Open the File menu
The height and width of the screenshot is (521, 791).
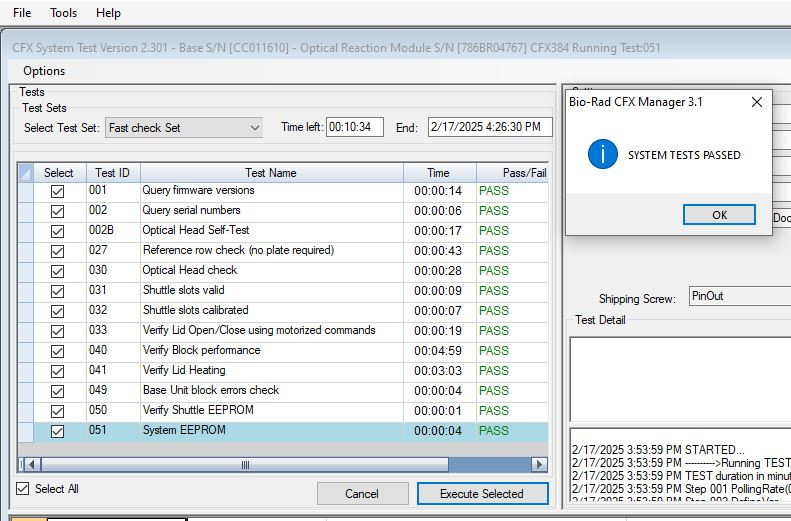22,13
